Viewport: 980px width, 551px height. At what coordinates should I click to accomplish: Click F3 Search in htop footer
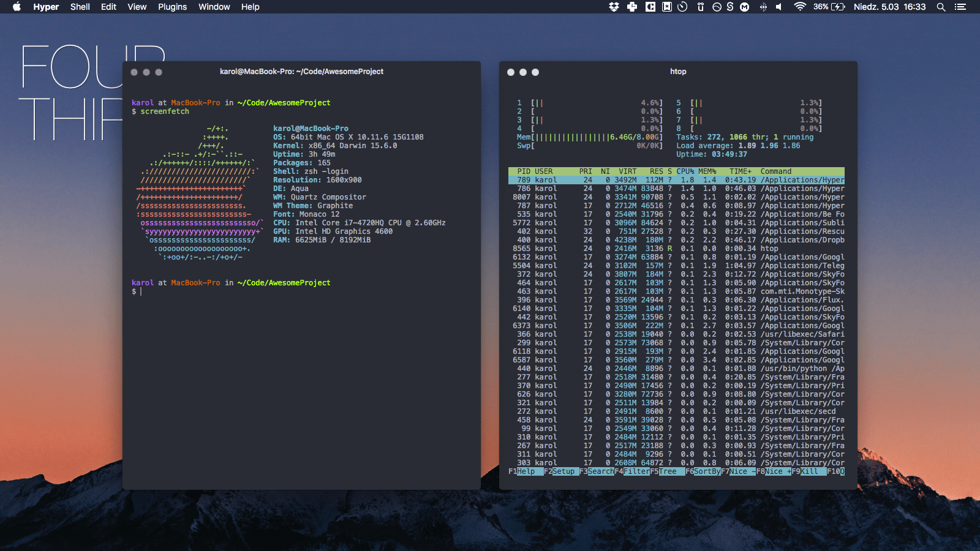coord(597,471)
